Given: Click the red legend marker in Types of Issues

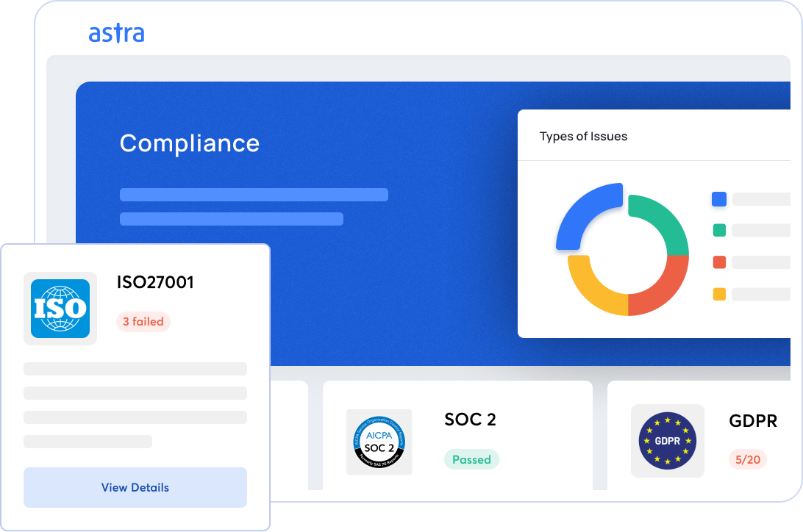Looking at the screenshot, I should pyautogui.click(x=718, y=262).
